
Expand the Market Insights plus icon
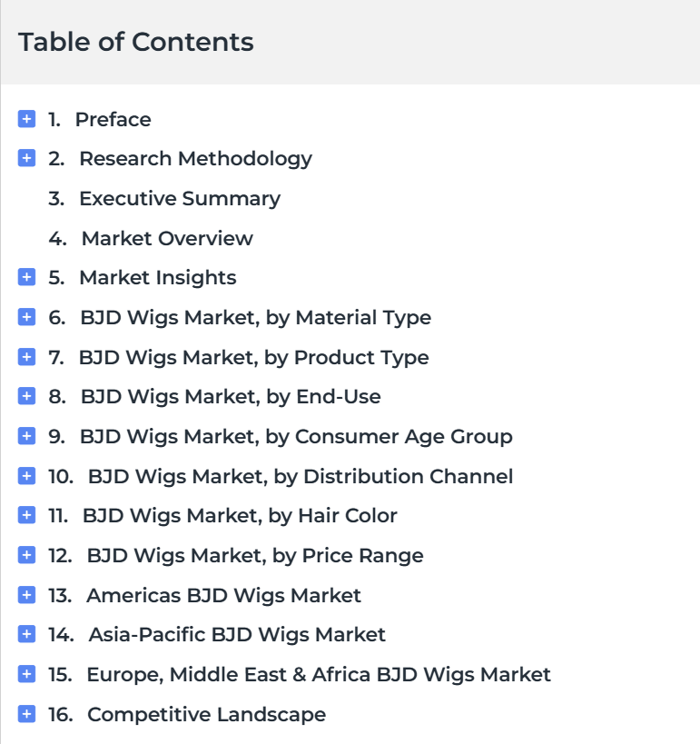click(26, 277)
